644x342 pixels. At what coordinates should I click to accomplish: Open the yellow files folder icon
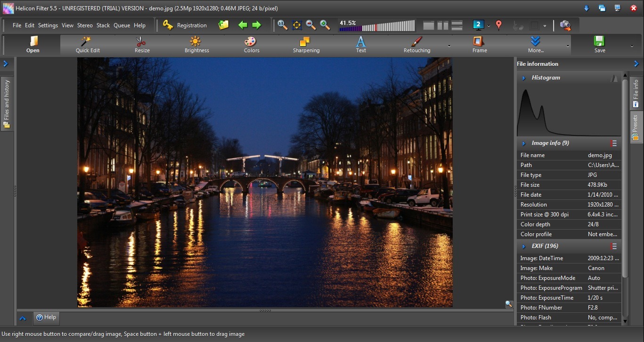[x=224, y=25]
